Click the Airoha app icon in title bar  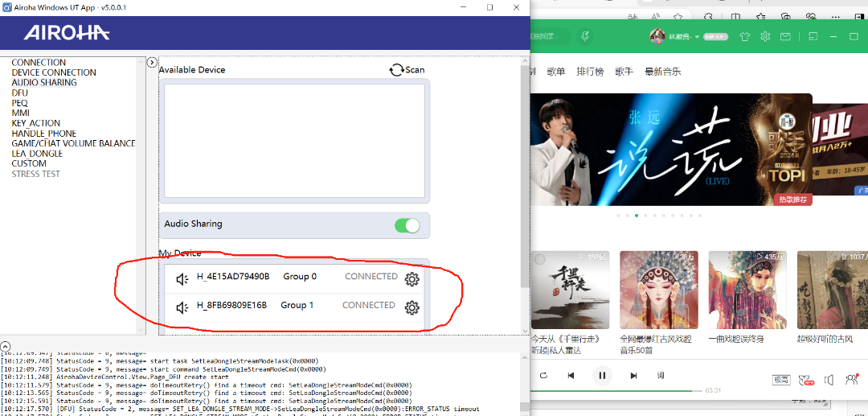(x=6, y=7)
